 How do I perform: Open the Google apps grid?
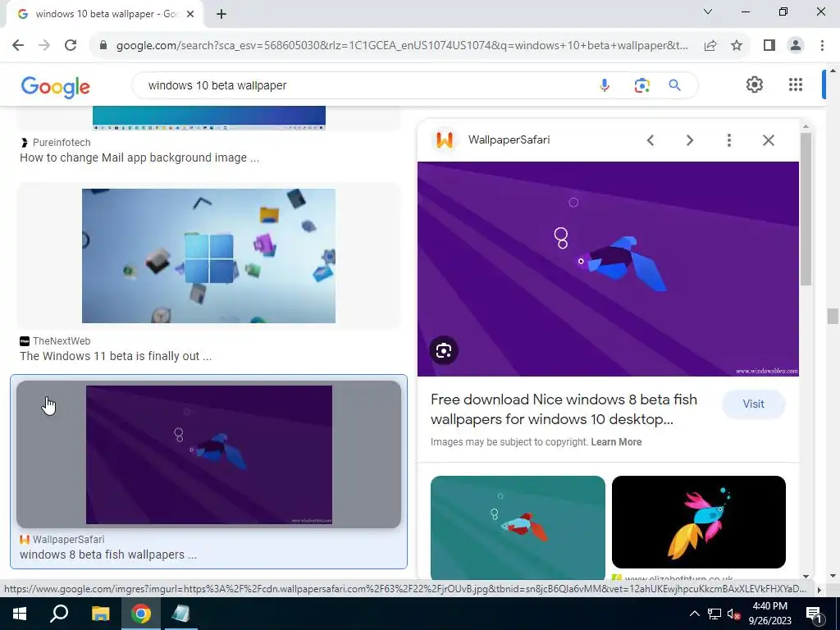point(796,84)
